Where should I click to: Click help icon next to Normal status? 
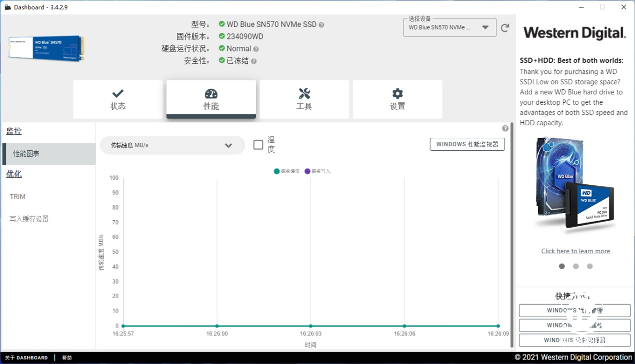[256, 49]
